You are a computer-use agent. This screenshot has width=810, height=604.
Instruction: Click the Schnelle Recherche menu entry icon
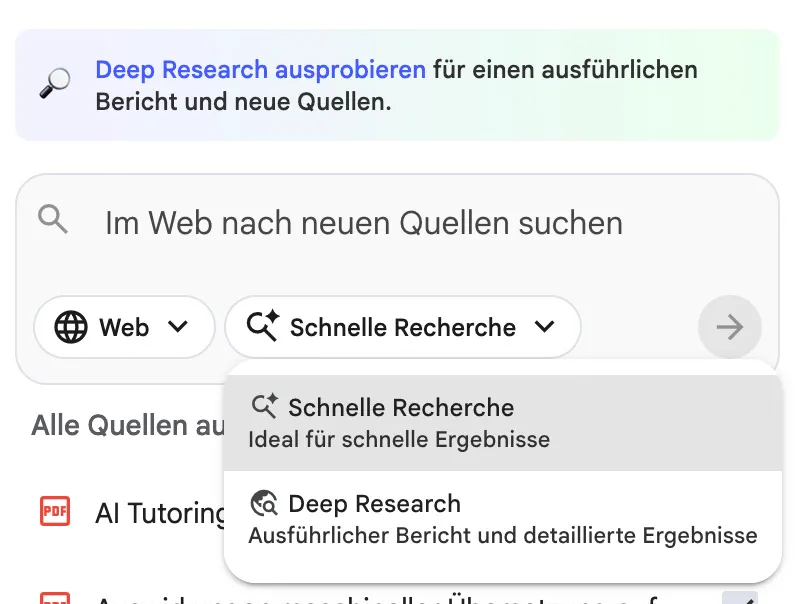click(x=264, y=407)
